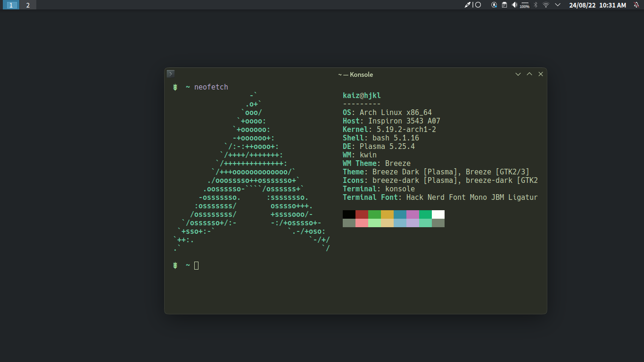Click the 'Icons: breeze-dark [Plasma]' line

coord(440,181)
